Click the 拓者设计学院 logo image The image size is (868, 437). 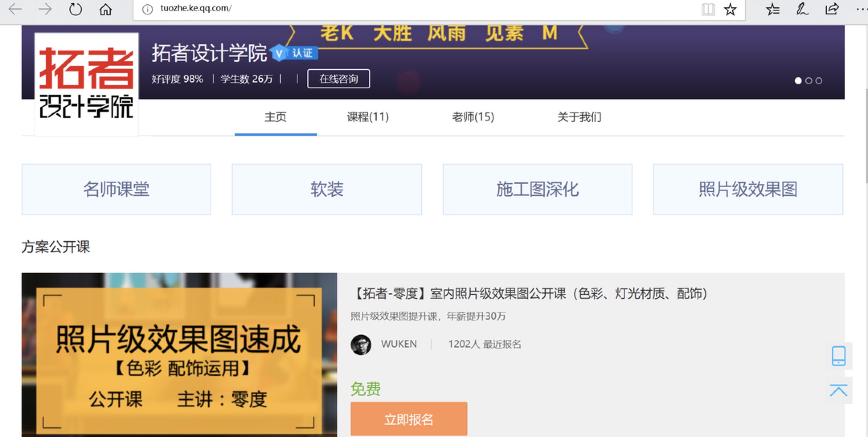[86, 84]
